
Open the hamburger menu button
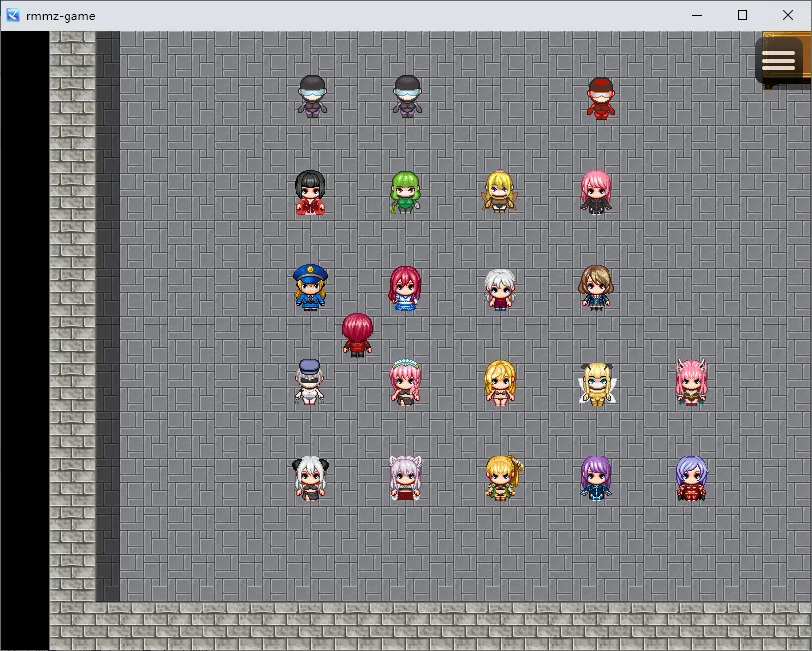(778, 60)
